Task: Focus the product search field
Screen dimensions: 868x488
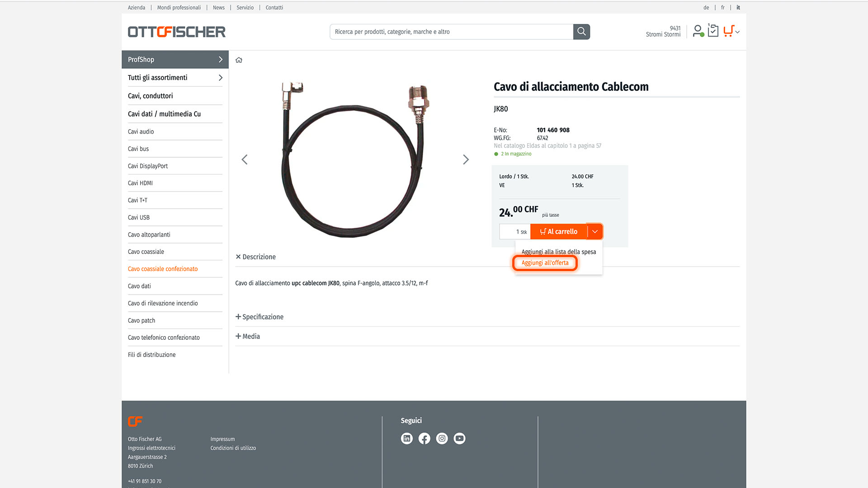Action: [x=451, y=32]
